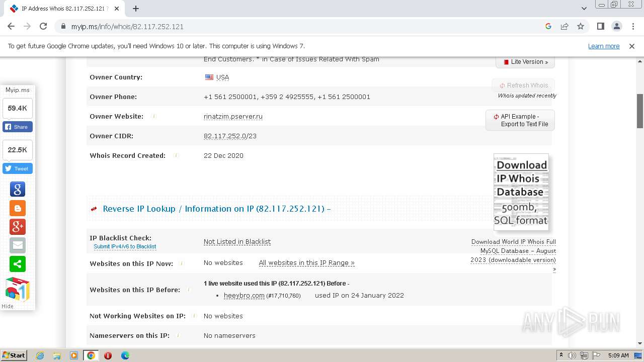Viewport: 644px width, 362px height.
Task: Click the Lite Version button
Action: point(525,62)
